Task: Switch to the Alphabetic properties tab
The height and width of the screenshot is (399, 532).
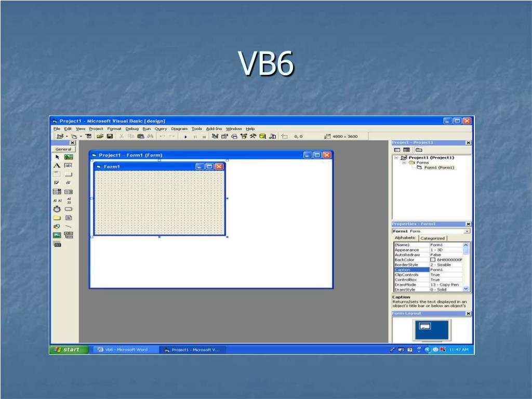Action: point(405,238)
